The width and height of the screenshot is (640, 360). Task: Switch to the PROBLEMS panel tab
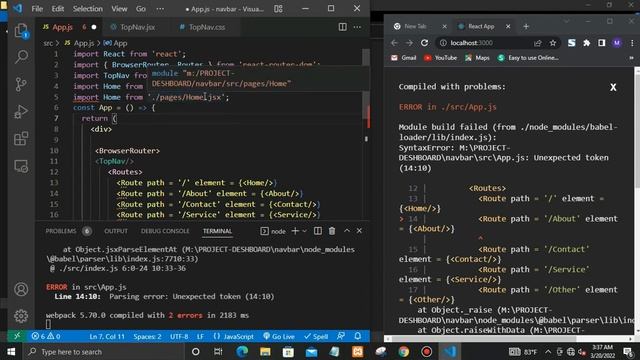[x=61, y=231]
